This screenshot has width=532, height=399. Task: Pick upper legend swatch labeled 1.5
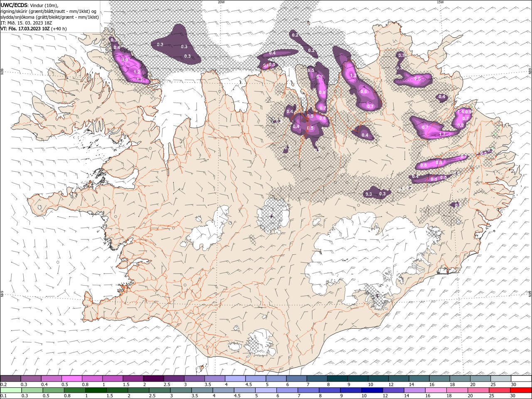[133, 379]
